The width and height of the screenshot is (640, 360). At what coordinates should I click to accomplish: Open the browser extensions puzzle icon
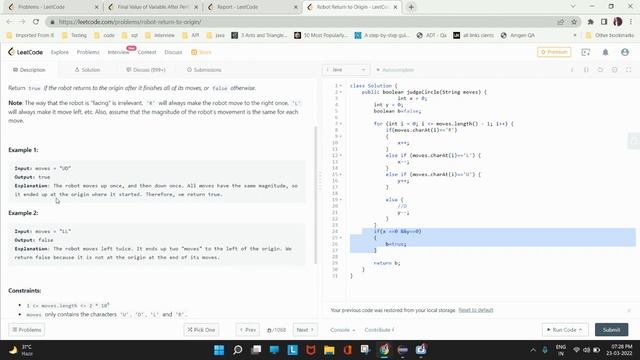pos(590,22)
